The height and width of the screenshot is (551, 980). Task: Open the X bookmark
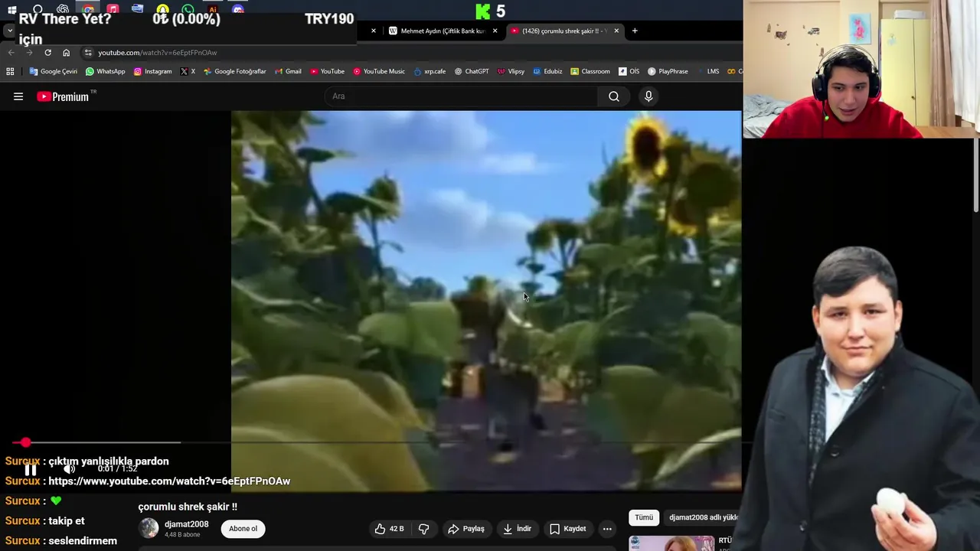[x=188, y=71]
